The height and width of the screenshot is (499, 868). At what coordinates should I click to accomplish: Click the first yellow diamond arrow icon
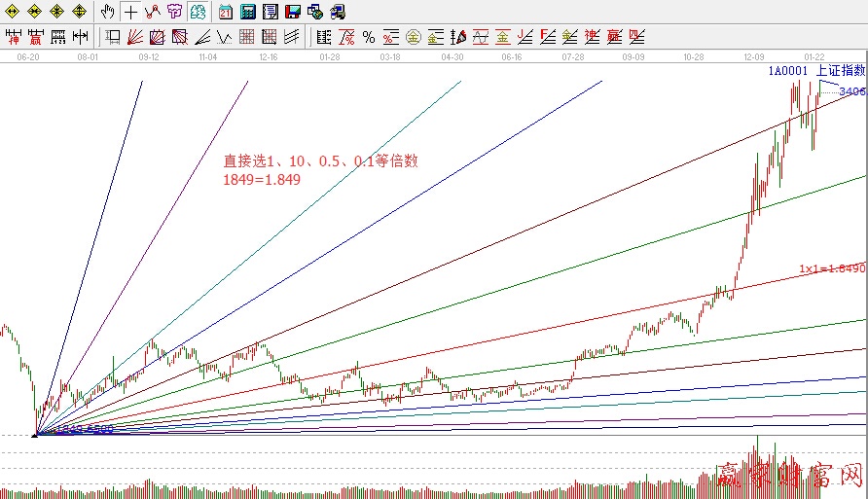click(12, 13)
